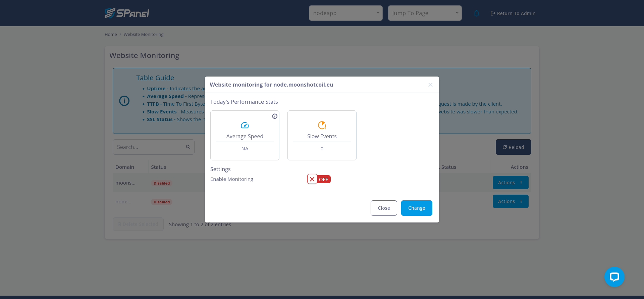Click the info icon on Average Speed card
The image size is (644, 299).
click(275, 116)
